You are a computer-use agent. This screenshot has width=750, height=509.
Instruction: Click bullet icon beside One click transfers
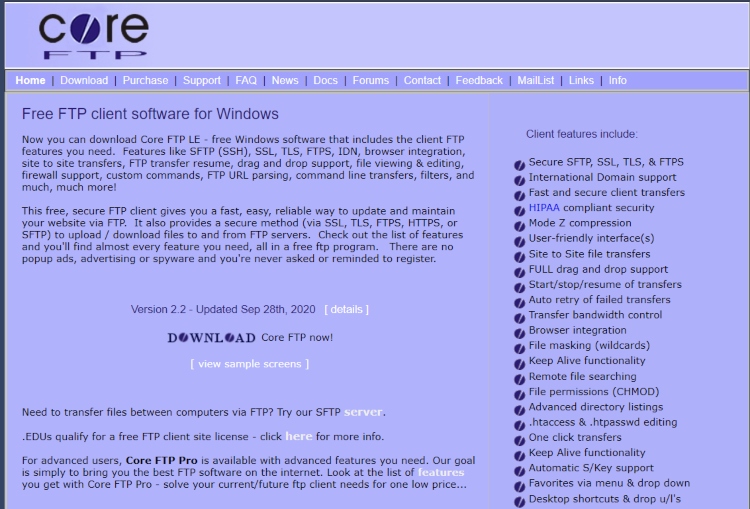pyautogui.click(x=519, y=441)
